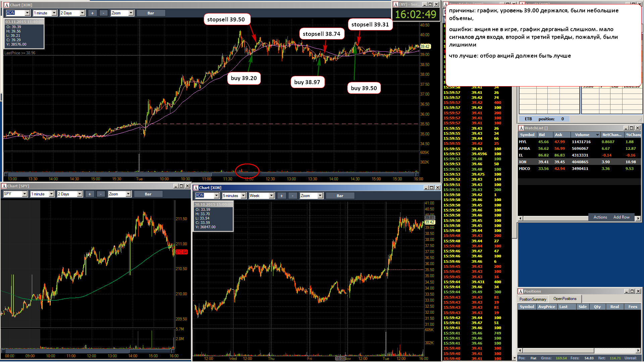The image size is (644, 362).
Task: Open the '1 minute' interval dropdown on the SPY chart
Action: pyautogui.click(x=51, y=194)
